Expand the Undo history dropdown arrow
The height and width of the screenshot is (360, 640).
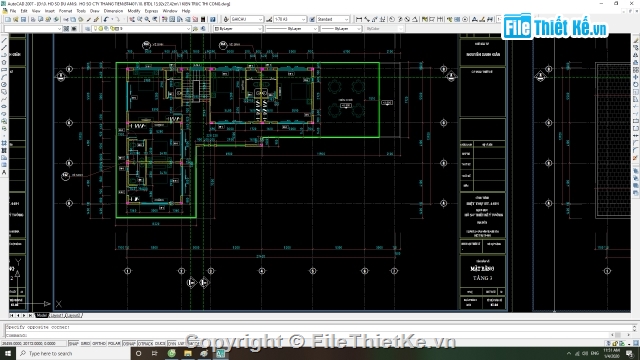click(x=111, y=19)
